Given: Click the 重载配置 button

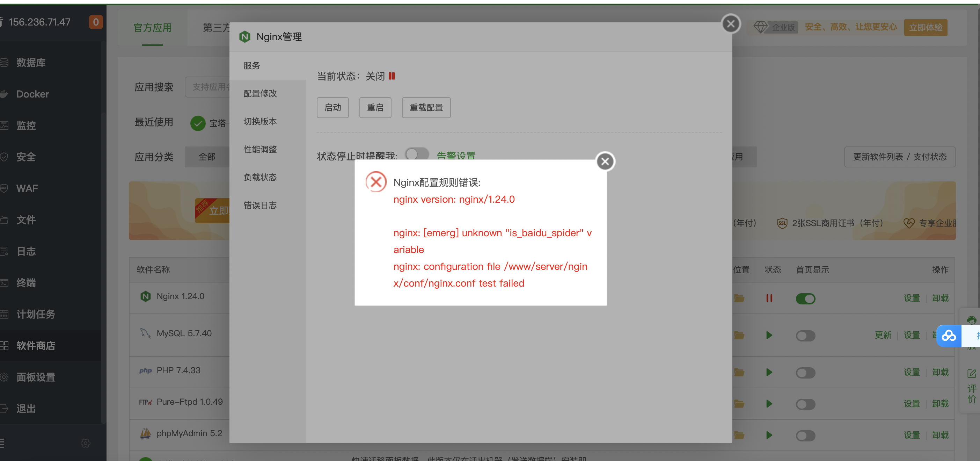Looking at the screenshot, I should (x=426, y=108).
